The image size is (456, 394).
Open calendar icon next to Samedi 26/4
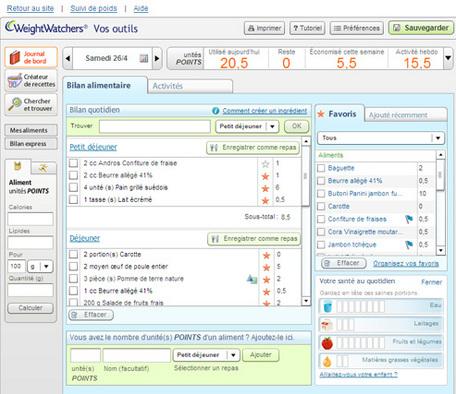pyautogui.click(x=144, y=58)
